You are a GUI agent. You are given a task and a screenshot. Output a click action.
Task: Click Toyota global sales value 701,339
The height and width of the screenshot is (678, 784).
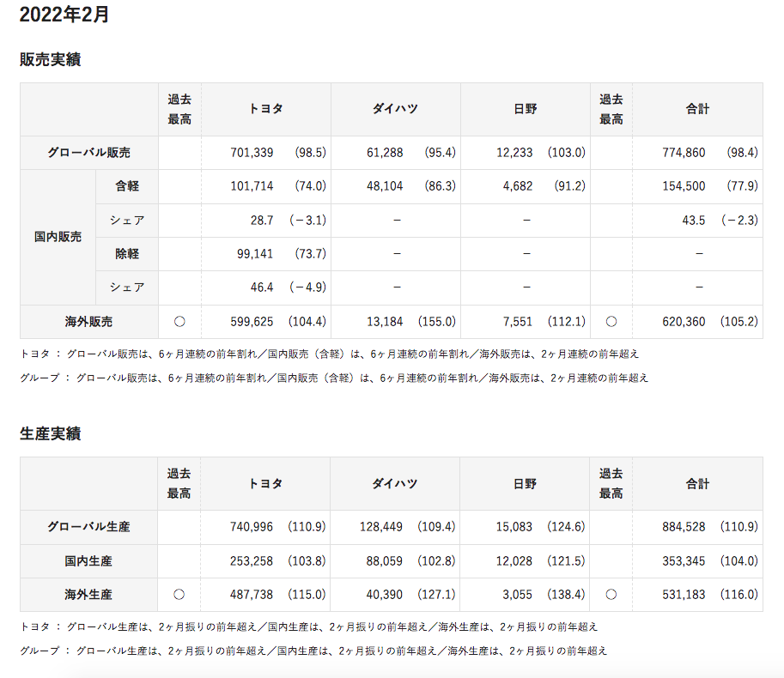(x=252, y=153)
